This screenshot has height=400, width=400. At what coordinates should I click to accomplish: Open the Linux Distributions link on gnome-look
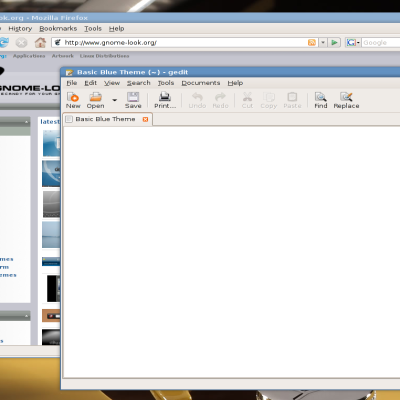click(x=104, y=56)
